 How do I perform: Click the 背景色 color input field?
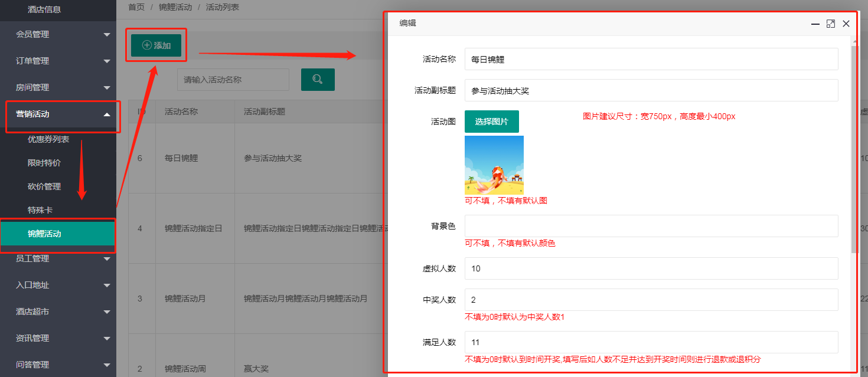651,226
